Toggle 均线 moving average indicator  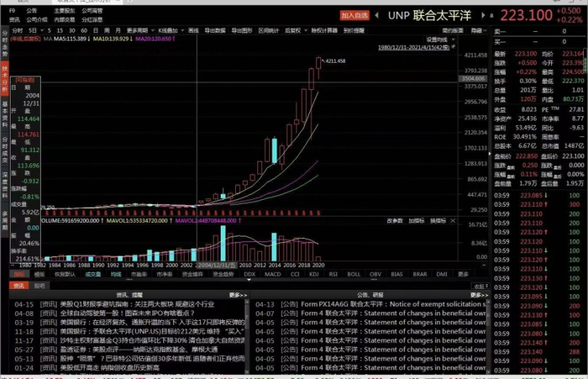click(x=116, y=274)
